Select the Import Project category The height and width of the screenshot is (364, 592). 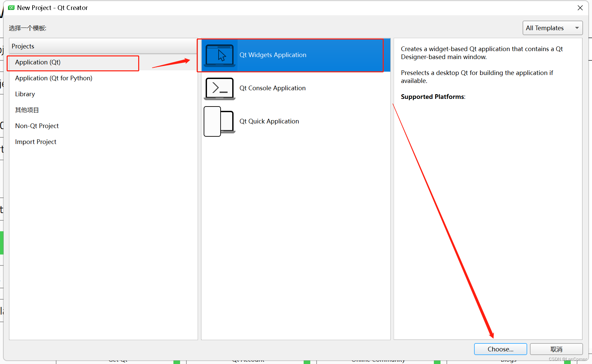click(103, 142)
